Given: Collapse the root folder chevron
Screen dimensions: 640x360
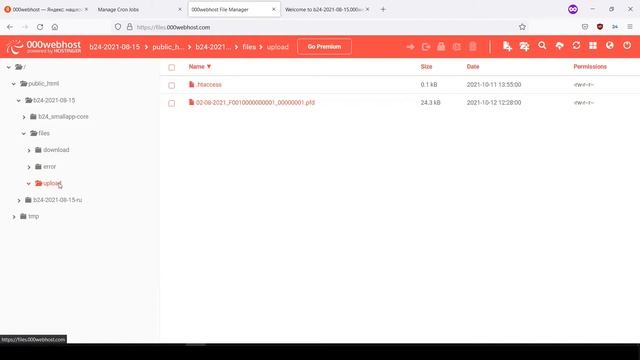Looking at the screenshot, I should [x=9, y=67].
